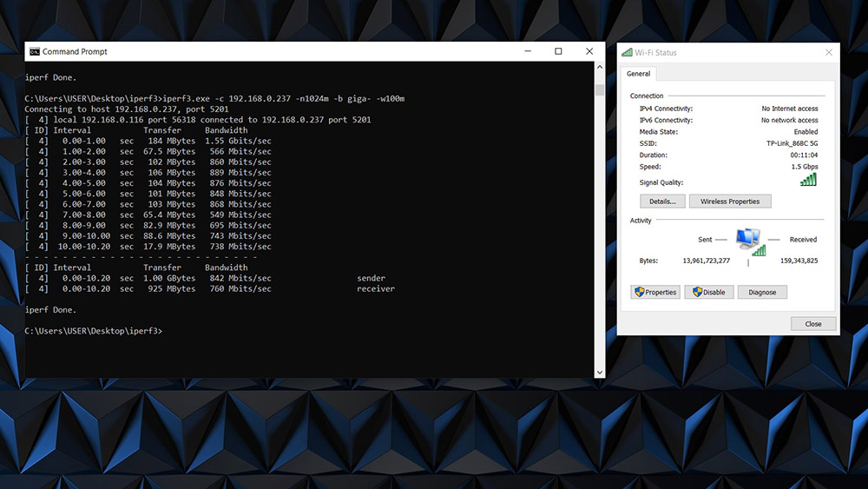Viewport: 868px width, 489px height.
Task: Select the General tab
Action: point(638,74)
